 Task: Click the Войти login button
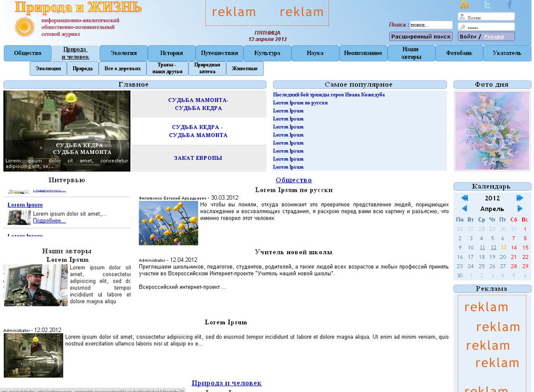pyautogui.click(x=468, y=37)
